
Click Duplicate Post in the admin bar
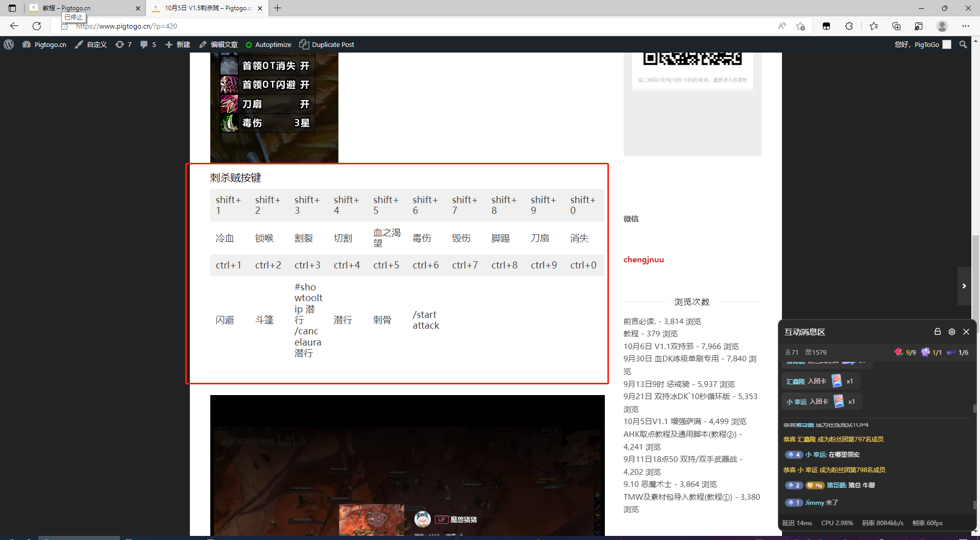327,44
